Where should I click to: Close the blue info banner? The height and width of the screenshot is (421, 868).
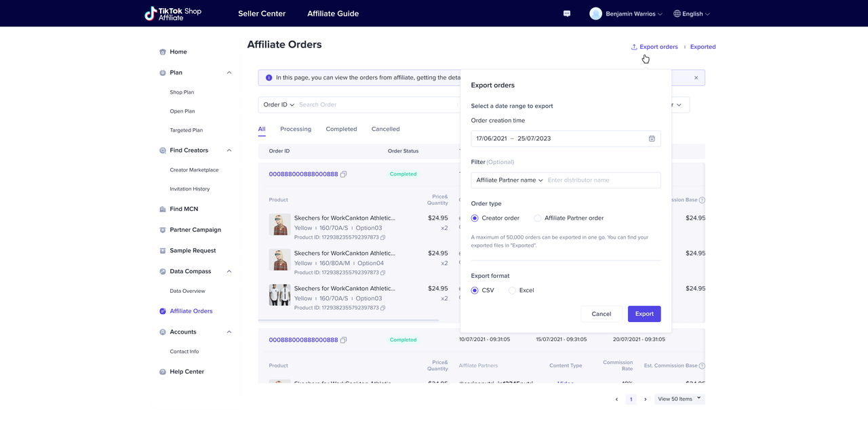pos(696,78)
